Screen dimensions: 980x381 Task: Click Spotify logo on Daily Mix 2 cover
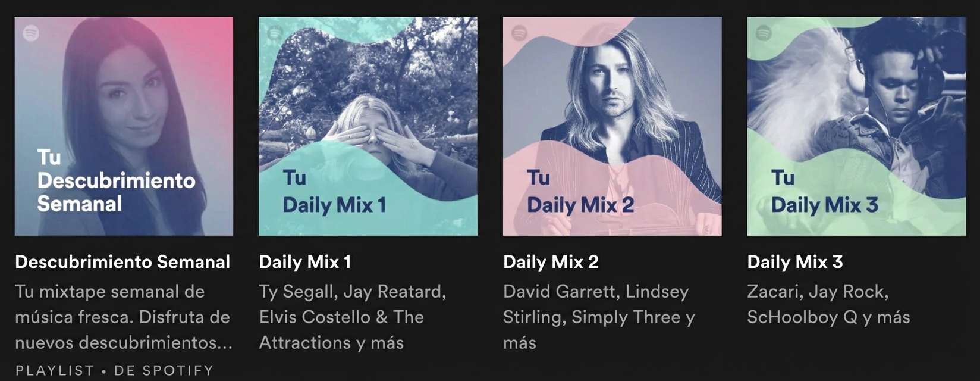[519, 33]
